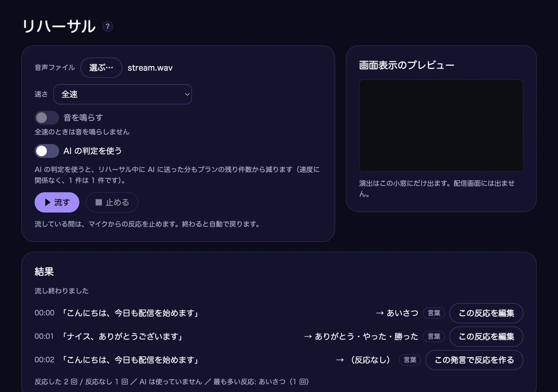Screen dimensions: 558x392
Task: Click the 反応した 2 回 summary line
Action: (172, 382)
